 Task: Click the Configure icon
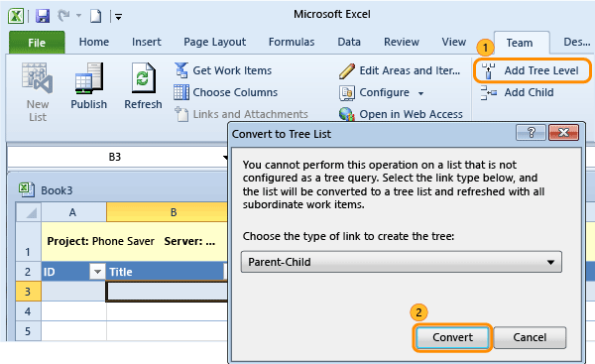point(347,93)
